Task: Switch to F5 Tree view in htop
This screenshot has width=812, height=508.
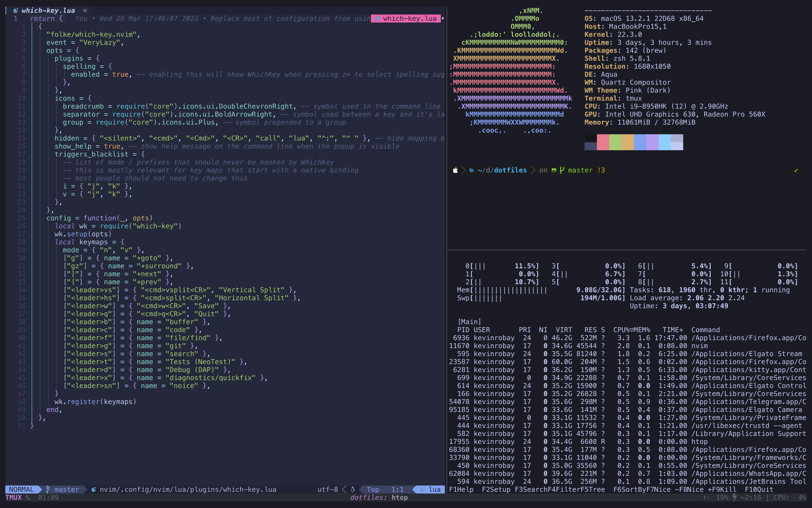Action: point(593,490)
